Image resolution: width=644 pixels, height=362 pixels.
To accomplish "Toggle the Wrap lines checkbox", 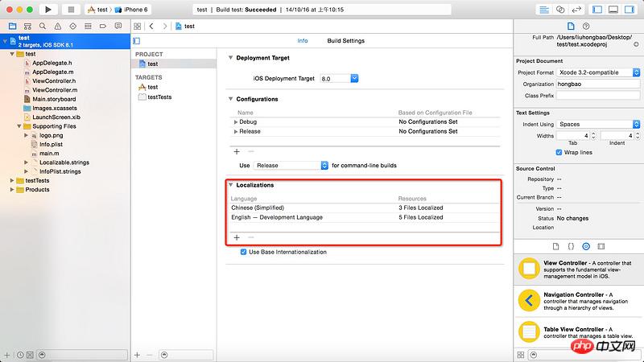I will [x=559, y=152].
